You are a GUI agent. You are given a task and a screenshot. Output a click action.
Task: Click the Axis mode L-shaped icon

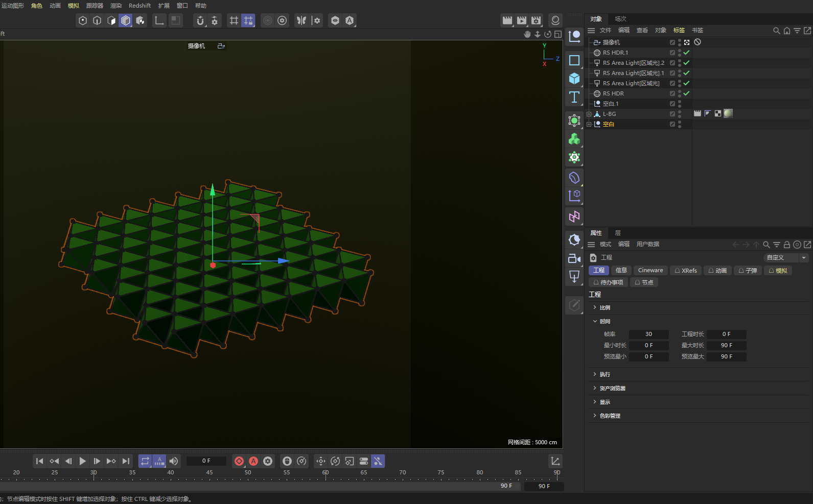(159, 20)
